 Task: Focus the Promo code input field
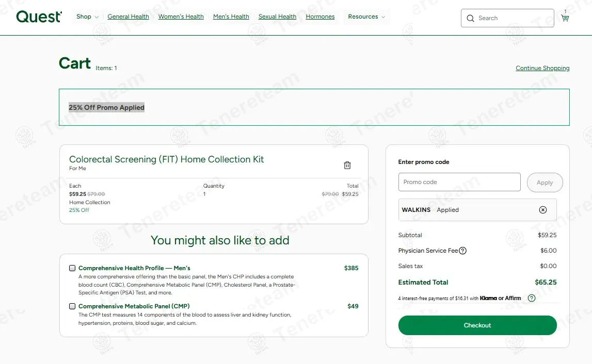(459, 182)
